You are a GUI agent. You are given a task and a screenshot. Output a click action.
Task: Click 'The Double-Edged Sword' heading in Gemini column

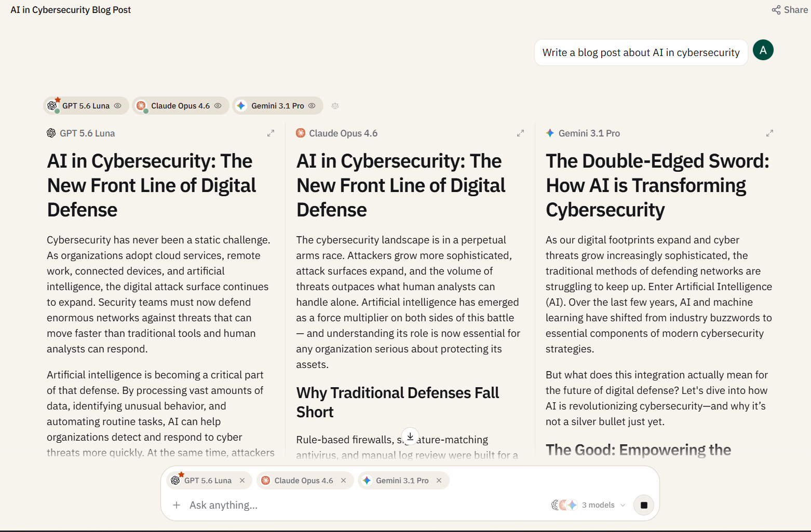click(x=657, y=185)
